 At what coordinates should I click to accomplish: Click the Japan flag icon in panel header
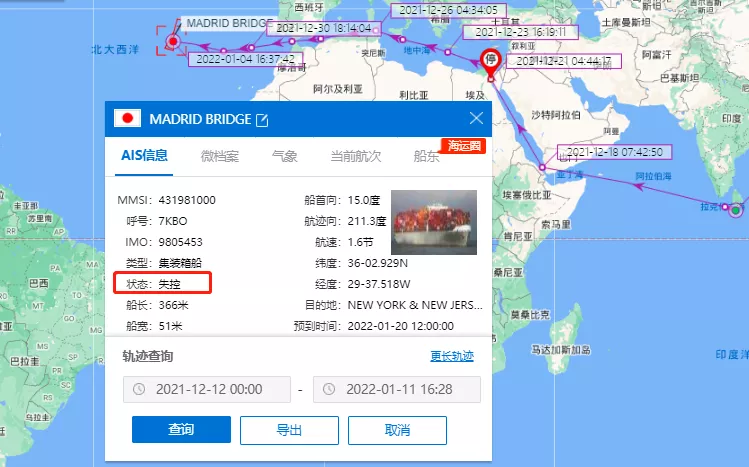coord(128,118)
